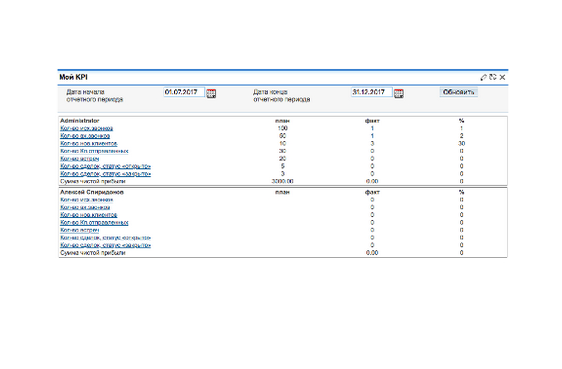Open Алексей Спиридонов's Кол-во вх.звонков link

pos(85,207)
